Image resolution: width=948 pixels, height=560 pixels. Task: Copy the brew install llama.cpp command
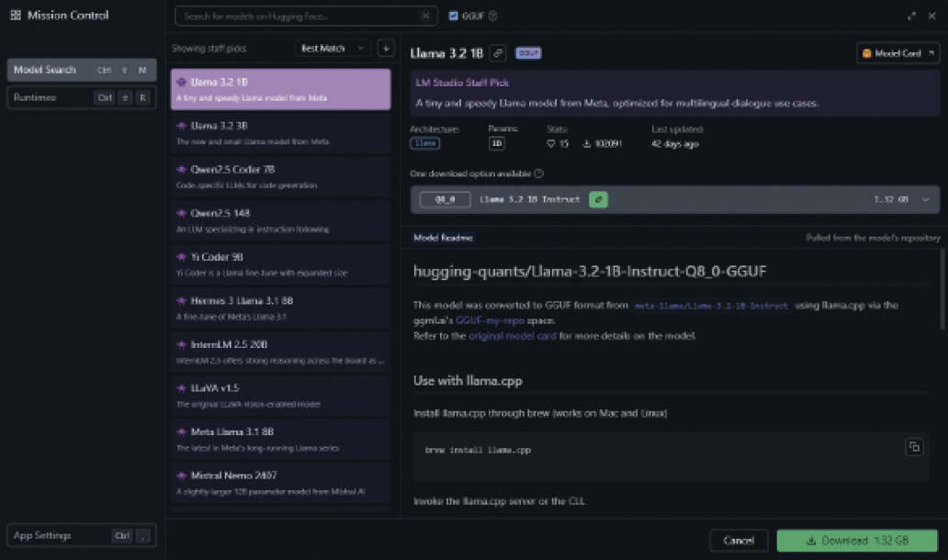pos(914,447)
